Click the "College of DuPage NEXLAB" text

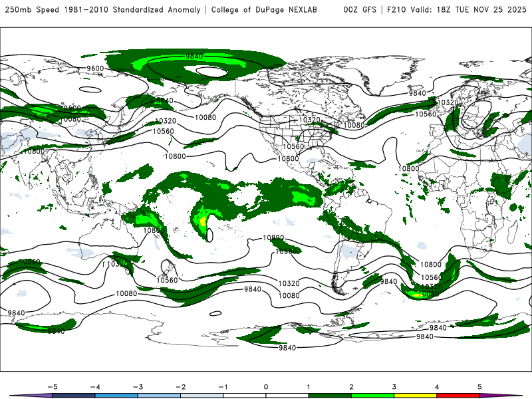tap(264, 9)
